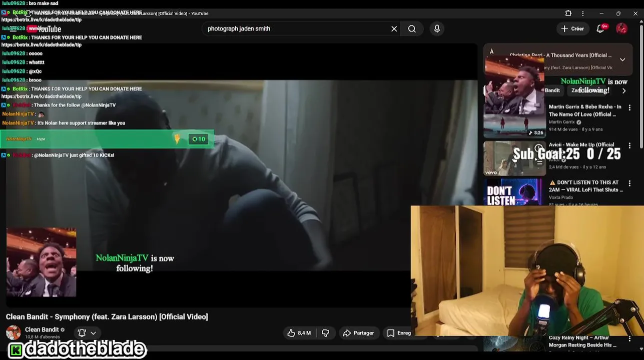Activate voice search microphone icon
Viewport: 644px width, 360px height.
(437, 29)
